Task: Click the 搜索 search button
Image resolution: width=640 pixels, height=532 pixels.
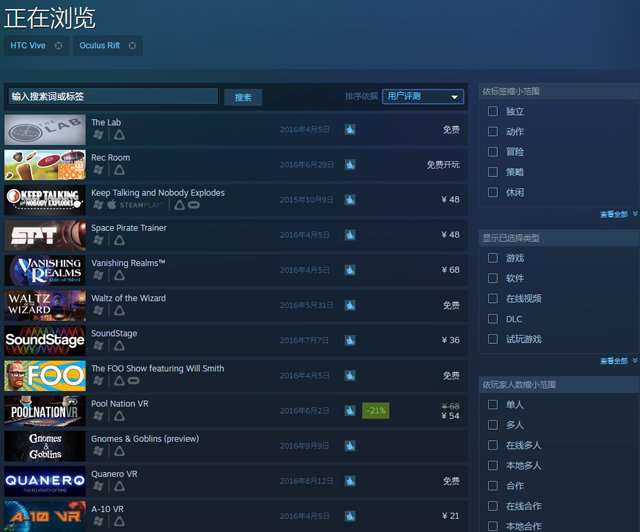Action: [x=243, y=97]
